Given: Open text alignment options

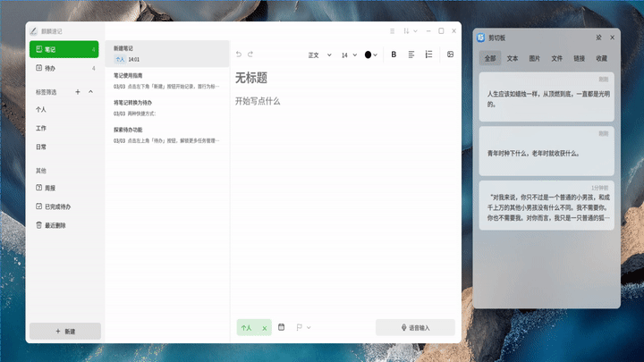Looking at the screenshot, I should (x=411, y=55).
